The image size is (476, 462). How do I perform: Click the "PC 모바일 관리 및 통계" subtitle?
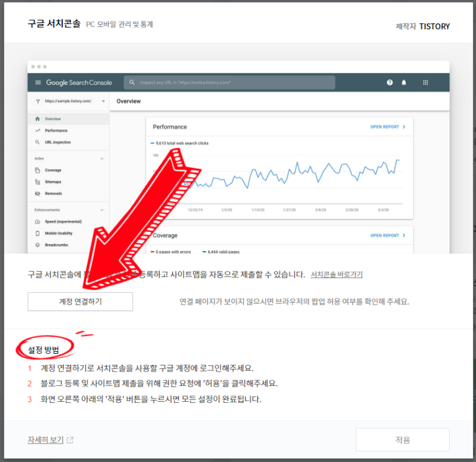coord(119,24)
